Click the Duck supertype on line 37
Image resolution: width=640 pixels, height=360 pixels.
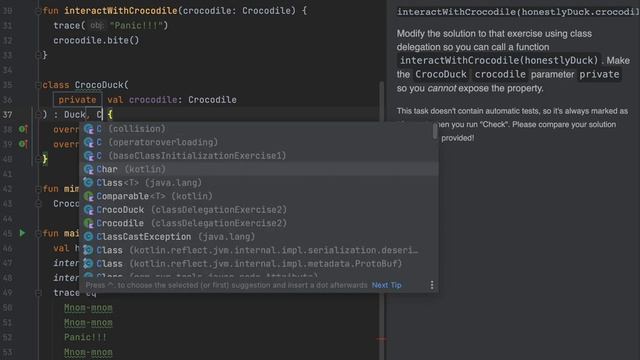(x=75, y=115)
